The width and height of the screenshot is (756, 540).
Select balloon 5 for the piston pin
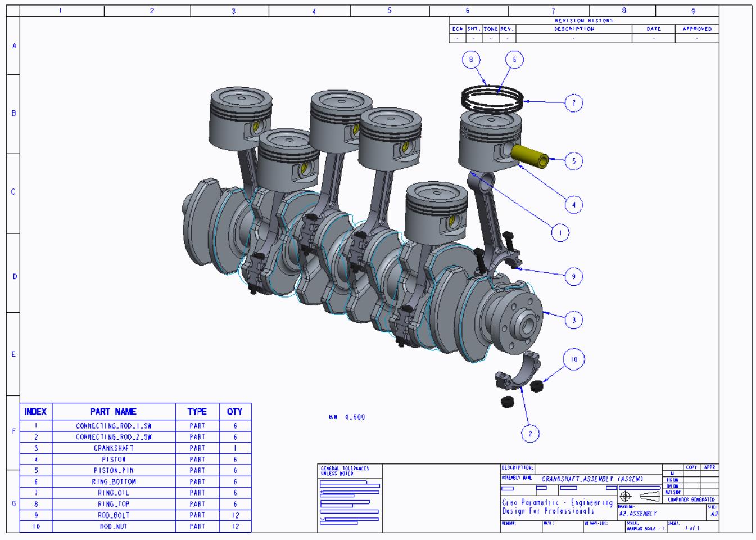573,161
